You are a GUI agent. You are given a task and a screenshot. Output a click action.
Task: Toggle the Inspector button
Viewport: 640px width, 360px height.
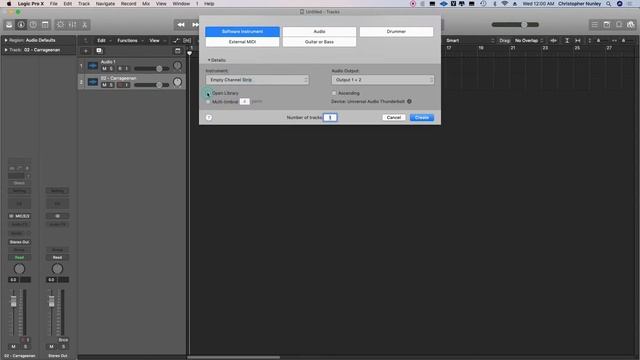(x=21, y=25)
